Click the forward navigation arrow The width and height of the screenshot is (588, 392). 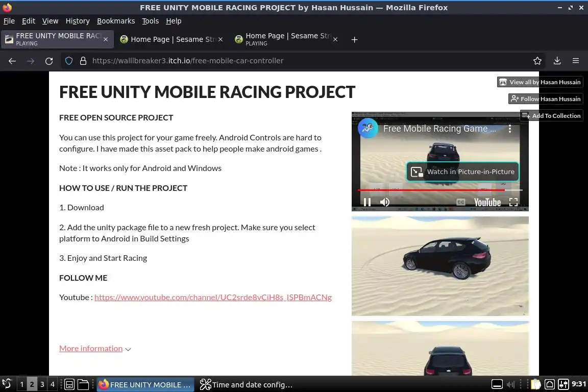coord(31,61)
